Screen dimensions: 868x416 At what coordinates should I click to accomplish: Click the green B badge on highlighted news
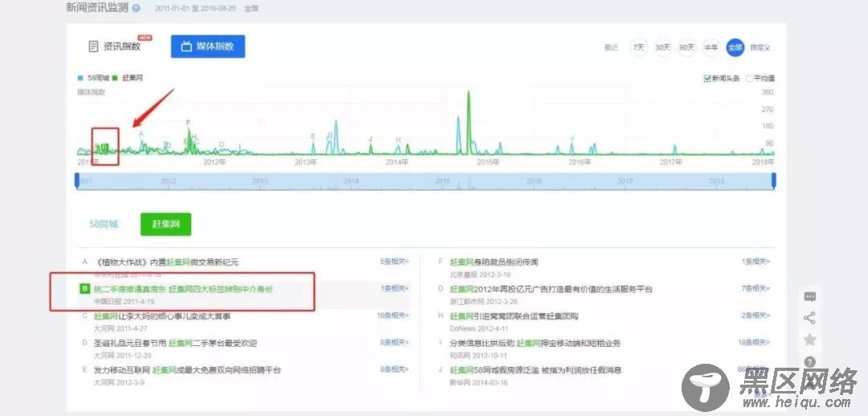84,289
